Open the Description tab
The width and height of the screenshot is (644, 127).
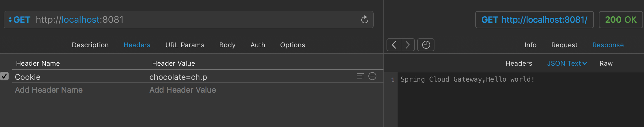pyautogui.click(x=90, y=45)
